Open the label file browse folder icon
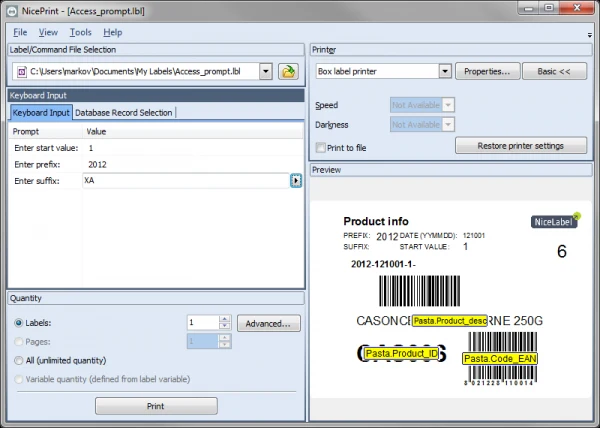Viewport: 600px width, 428px height. pyautogui.click(x=288, y=72)
